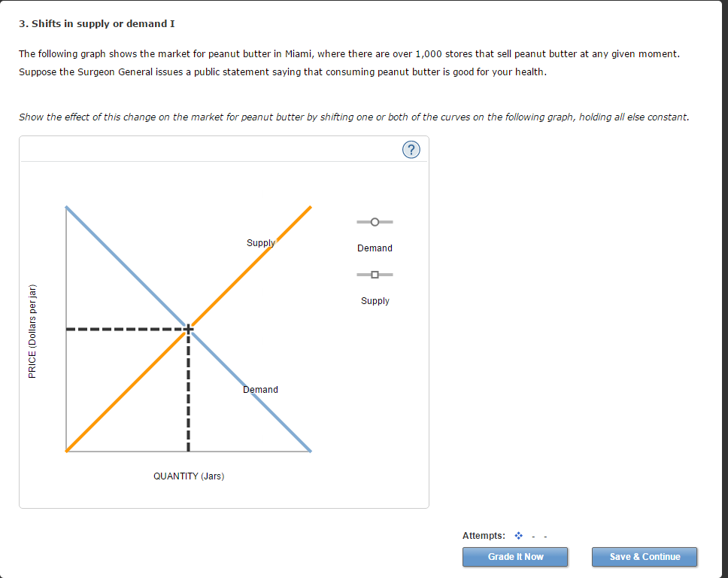Select the circle handle next to Demand legend
This screenshot has height=578, width=728.
[374, 221]
